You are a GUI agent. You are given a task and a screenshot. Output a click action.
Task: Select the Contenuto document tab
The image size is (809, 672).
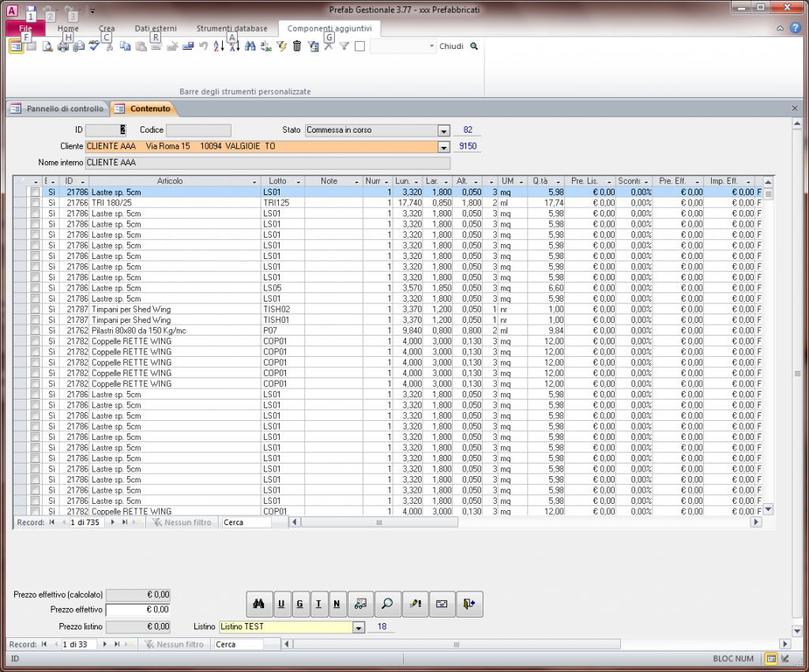pyautogui.click(x=143, y=108)
